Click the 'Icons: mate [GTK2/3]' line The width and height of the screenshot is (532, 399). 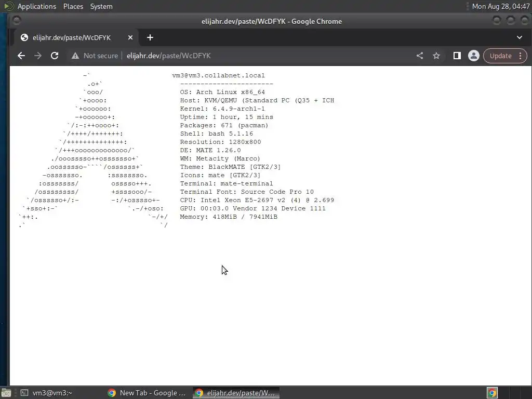220,175
